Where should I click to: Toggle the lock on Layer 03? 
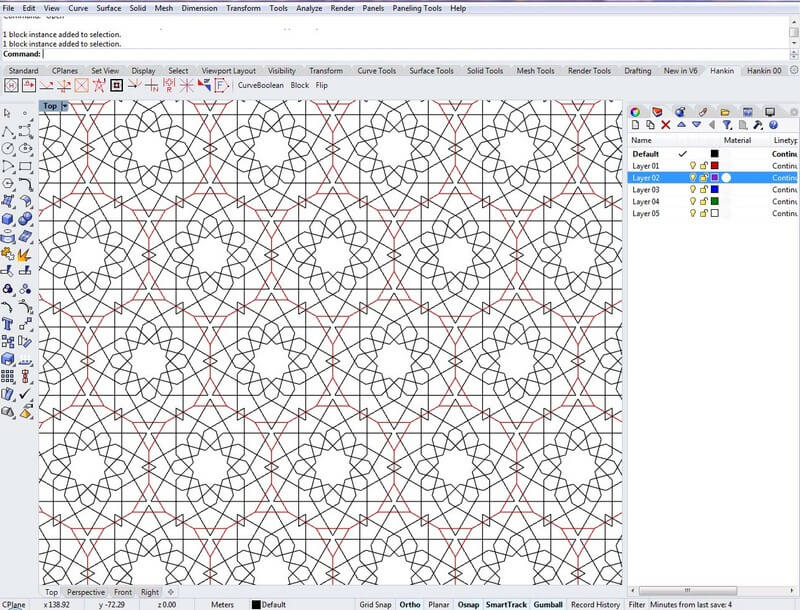(703, 190)
